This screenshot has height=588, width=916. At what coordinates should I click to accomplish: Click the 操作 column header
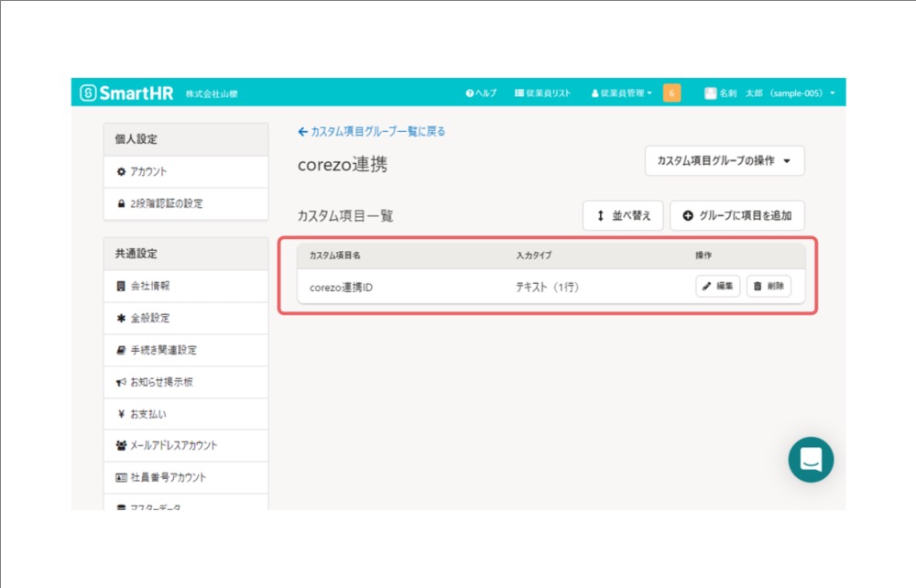click(x=703, y=256)
